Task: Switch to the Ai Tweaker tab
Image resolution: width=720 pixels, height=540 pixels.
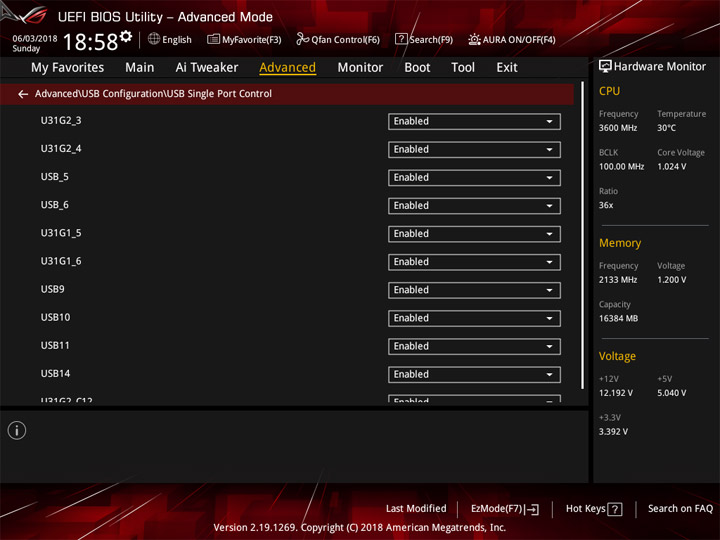Action: pos(207,68)
